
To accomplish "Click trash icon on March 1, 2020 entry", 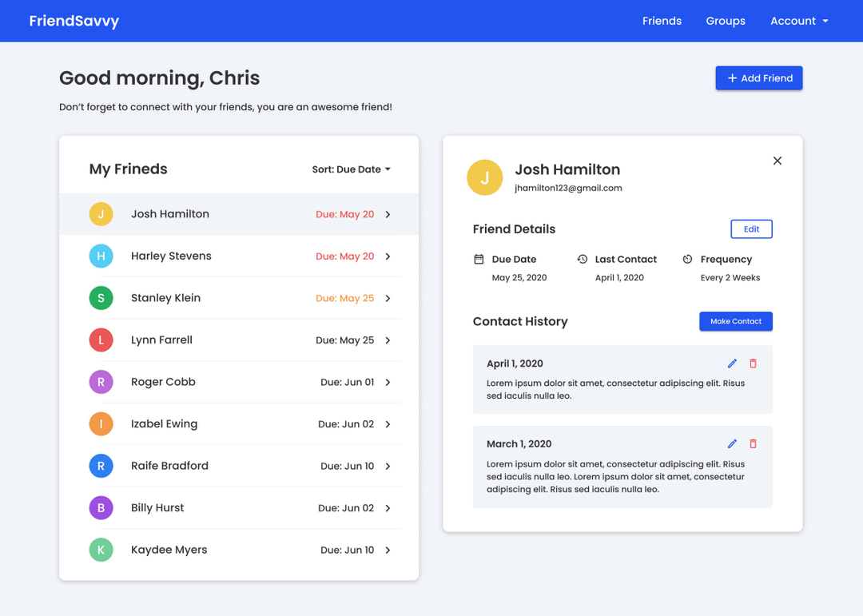I will tap(753, 444).
